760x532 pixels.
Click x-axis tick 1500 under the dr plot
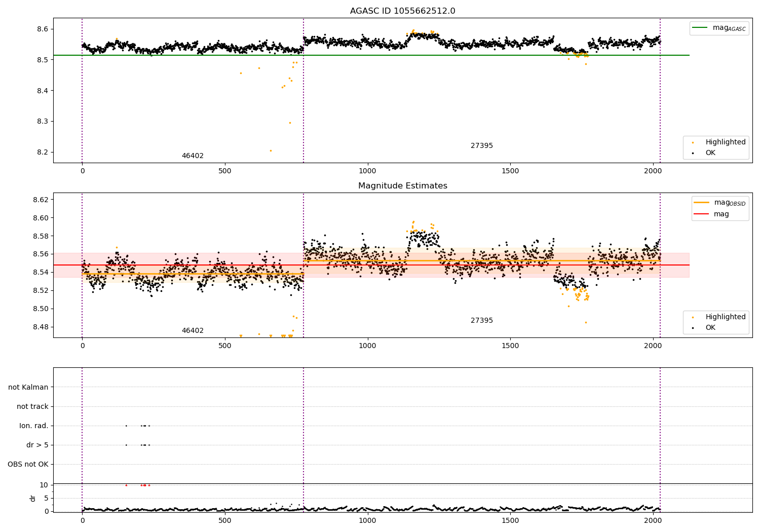click(510, 521)
